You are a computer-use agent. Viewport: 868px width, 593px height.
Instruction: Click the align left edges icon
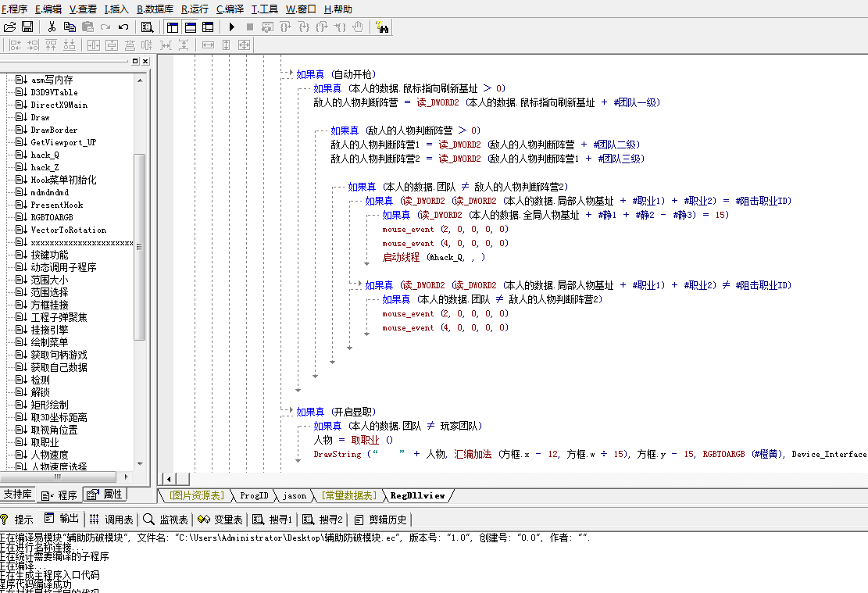(x=15, y=45)
